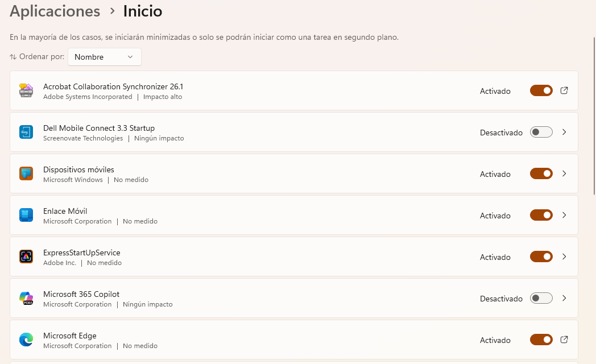Open the Ordenar por Nombre dropdown
596x364 pixels.
[x=105, y=57]
